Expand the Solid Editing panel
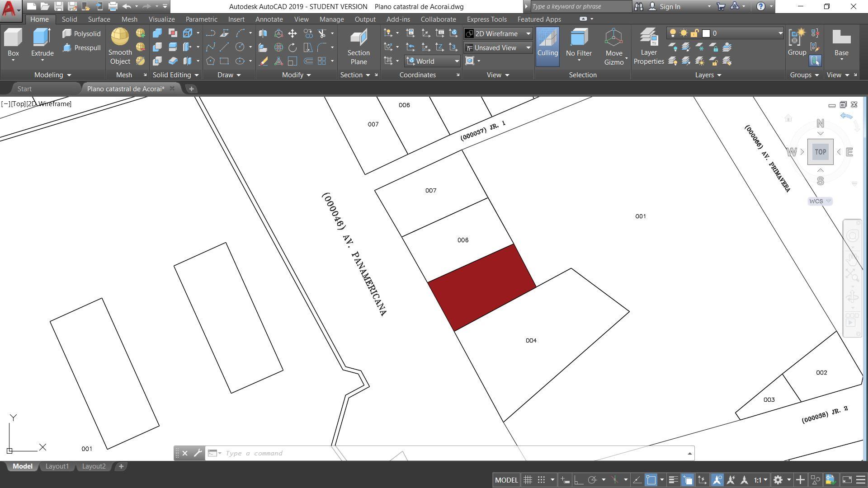Viewport: 868px width, 488px height. pyautogui.click(x=175, y=75)
